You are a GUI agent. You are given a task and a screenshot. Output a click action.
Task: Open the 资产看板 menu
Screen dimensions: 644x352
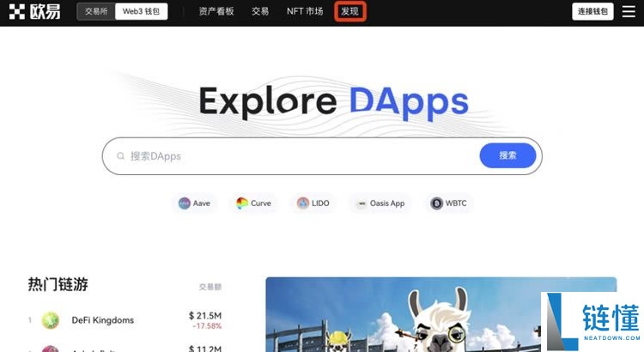pos(216,11)
